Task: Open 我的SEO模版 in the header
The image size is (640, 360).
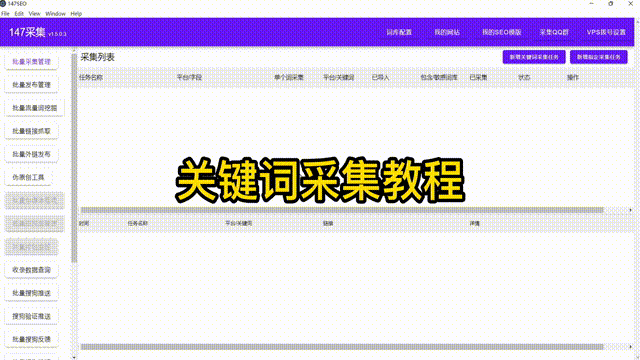Action: click(x=502, y=32)
